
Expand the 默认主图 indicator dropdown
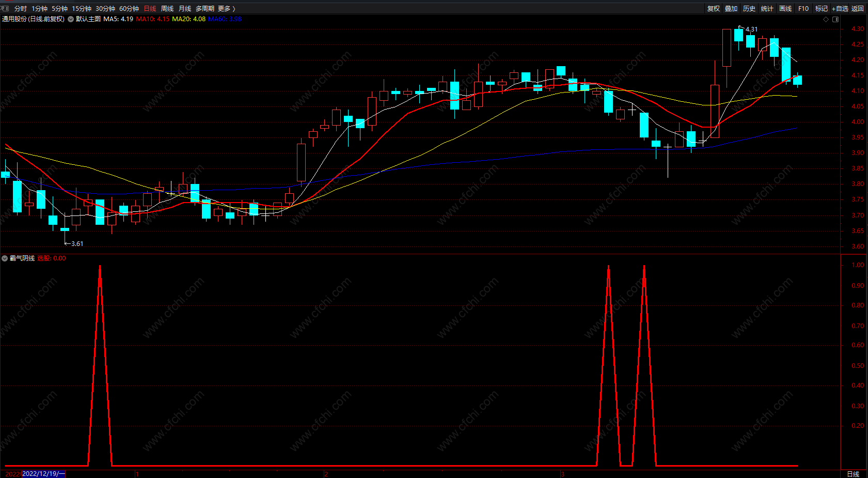pos(71,19)
